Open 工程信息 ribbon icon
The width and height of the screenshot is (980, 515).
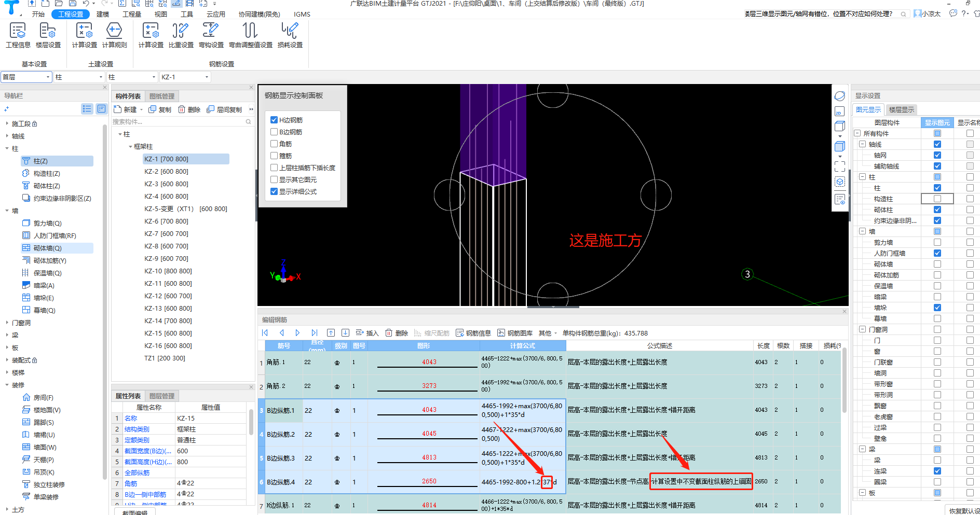point(18,35)
